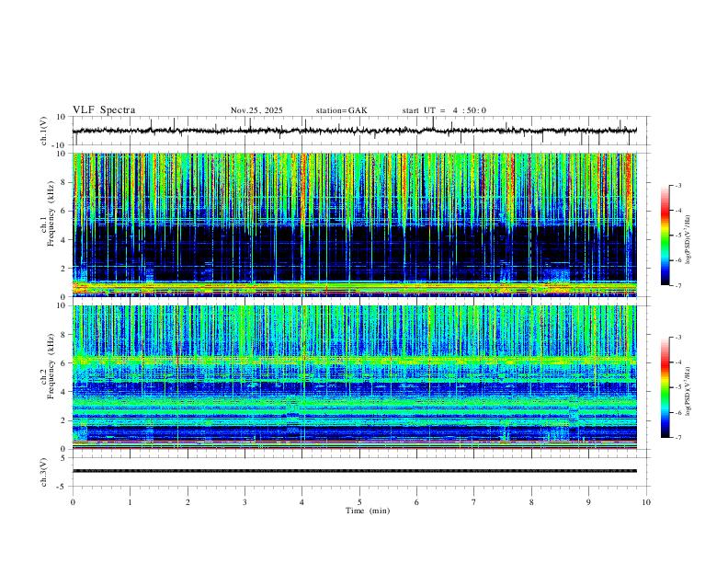The image size is (728, 563).
Task: Click the lower colorbar log(PSD) label
Action: (x=688, y=391)
